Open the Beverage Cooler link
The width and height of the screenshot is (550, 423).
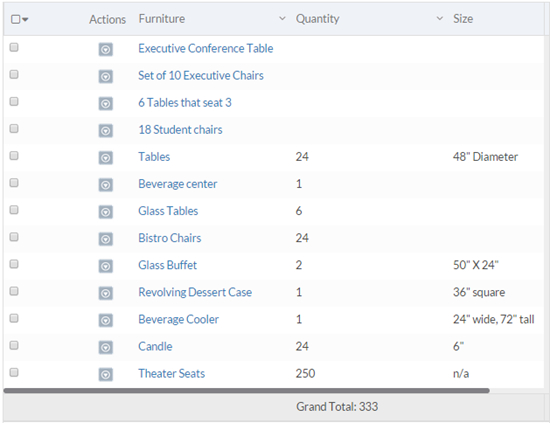pyautogui.click(x=179, y=319)
